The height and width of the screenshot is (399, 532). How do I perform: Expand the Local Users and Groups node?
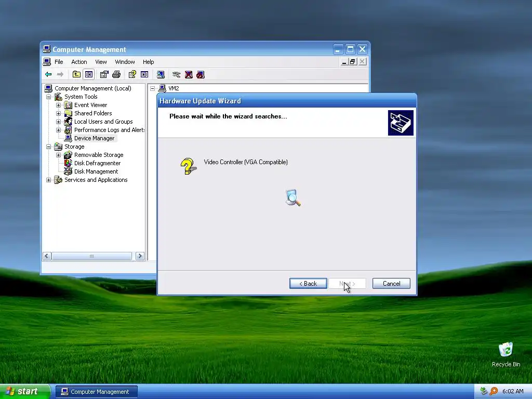point(58,122)
